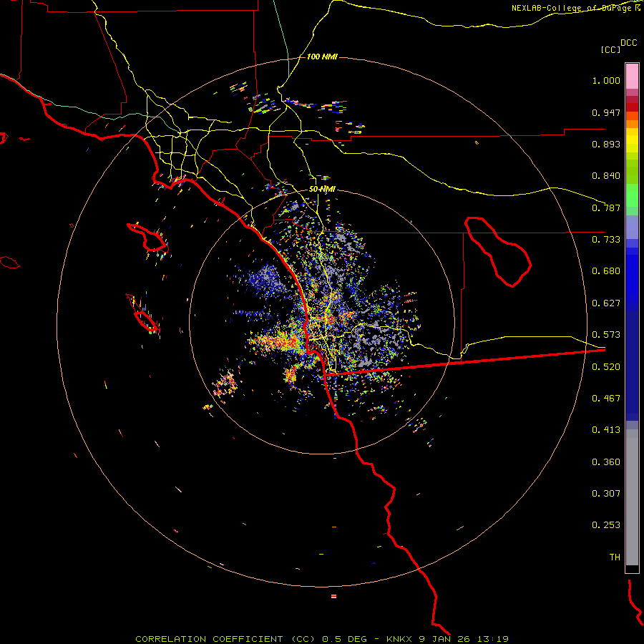
Task: Click the TH threshold label
Action: coord(615,557)
